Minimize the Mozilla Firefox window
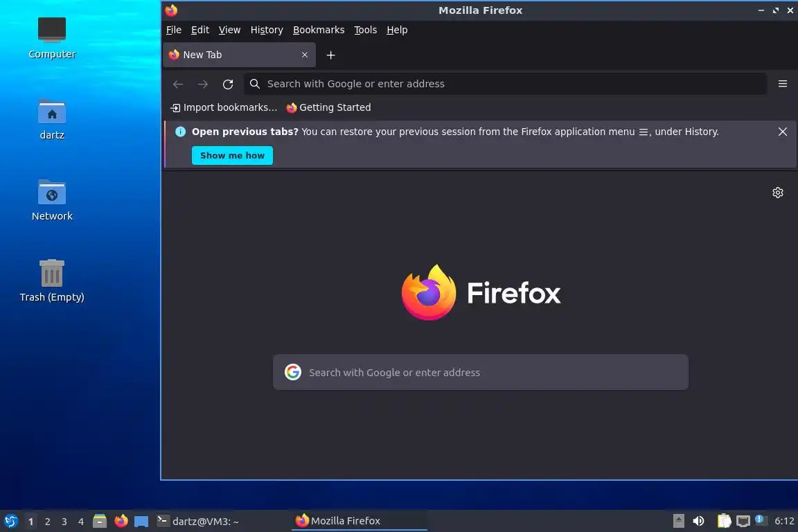 (x=761, y=10)
